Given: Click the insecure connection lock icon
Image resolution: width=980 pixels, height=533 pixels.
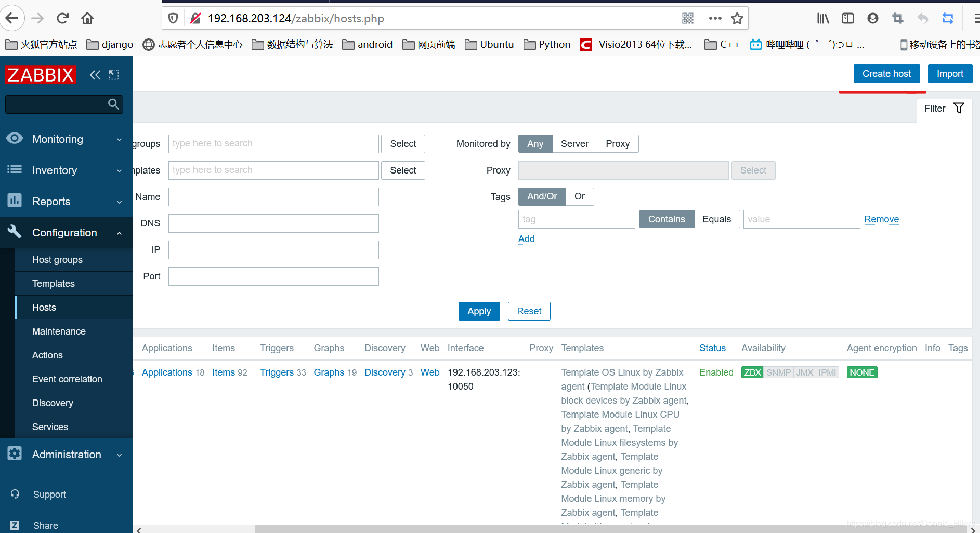Looking at the screenshot, I should click(x=195, y=18).
